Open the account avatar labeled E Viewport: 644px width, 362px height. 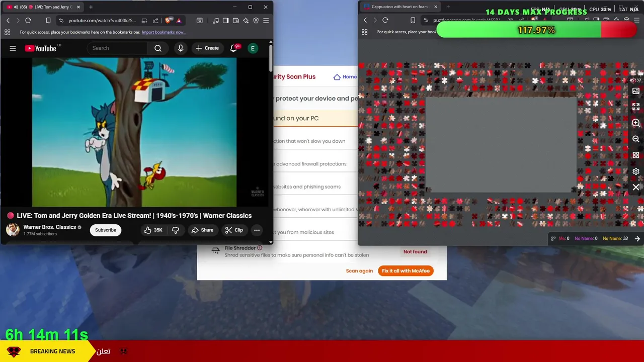click(253, 48)
